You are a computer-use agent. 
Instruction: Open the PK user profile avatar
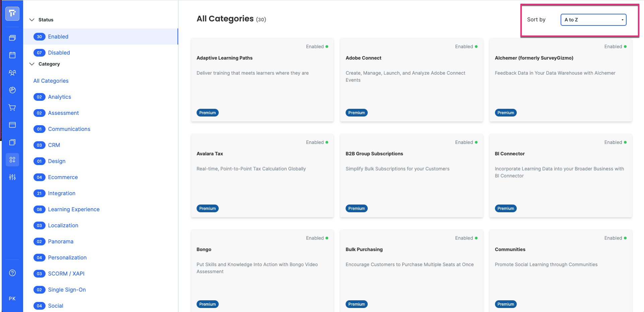[x=12, y=299]
